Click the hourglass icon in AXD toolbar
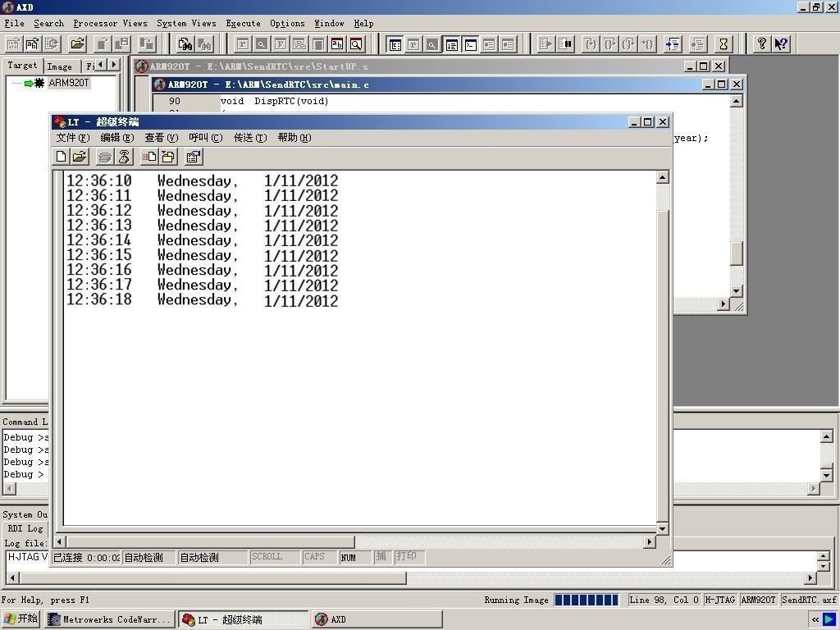840x630 pixels. tap(724, 43)
